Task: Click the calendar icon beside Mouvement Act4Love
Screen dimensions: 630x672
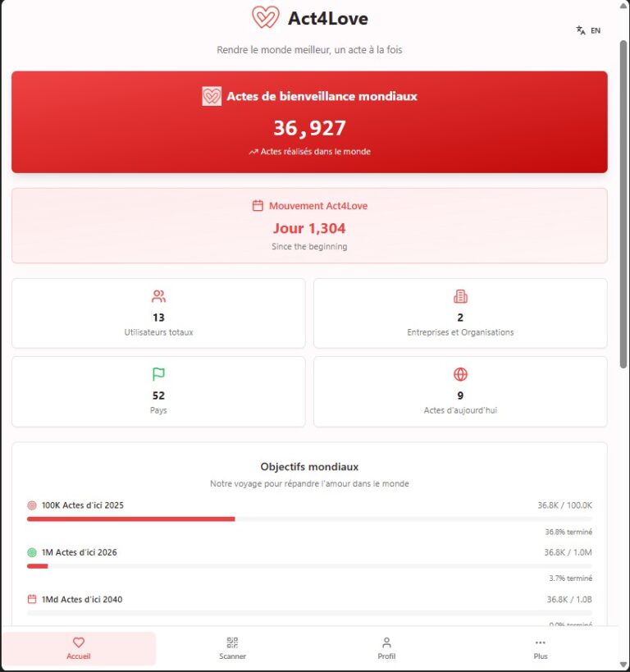Action: pyautogui.click(x=258, y=206)
